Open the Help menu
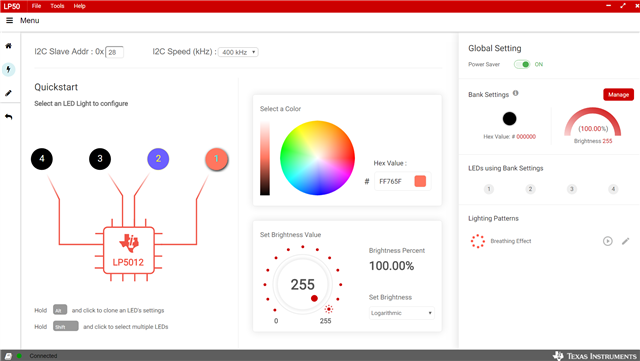Viewport: 640px width, 361px height. click(x=80, y=6)
